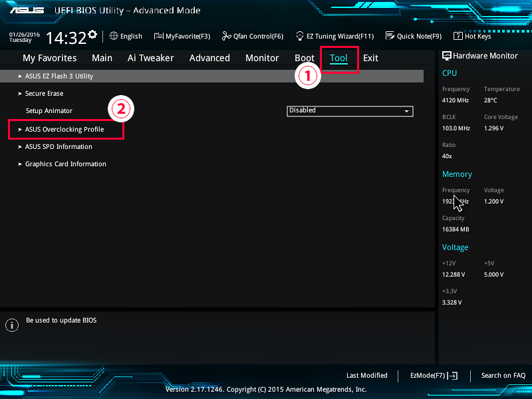Open the Exit tab
The width and height of the screenshot is (532, 399).
click(x=370, y=58)
